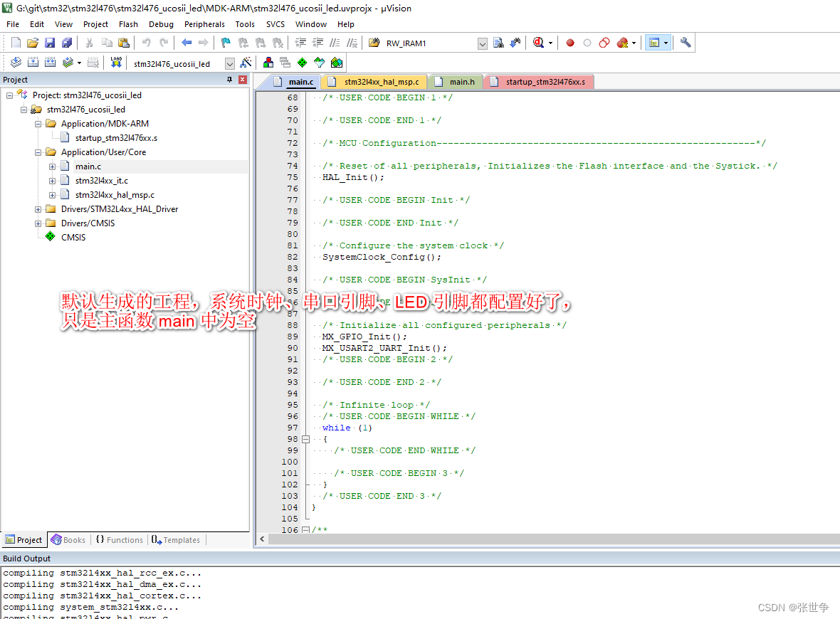Toggle the window-layout dropdown arrow near the wrench
The image size is (840, 619).
click(x=666, y=42)
